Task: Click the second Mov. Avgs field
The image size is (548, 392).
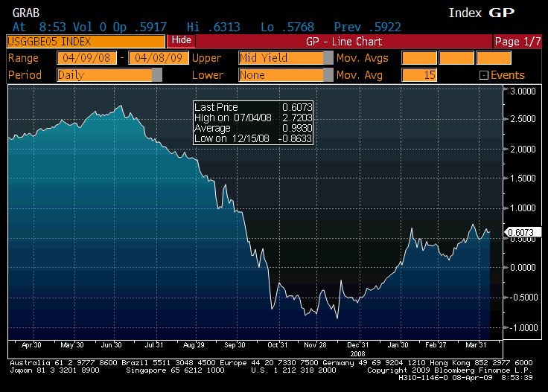Action: [x=456, y=58]
